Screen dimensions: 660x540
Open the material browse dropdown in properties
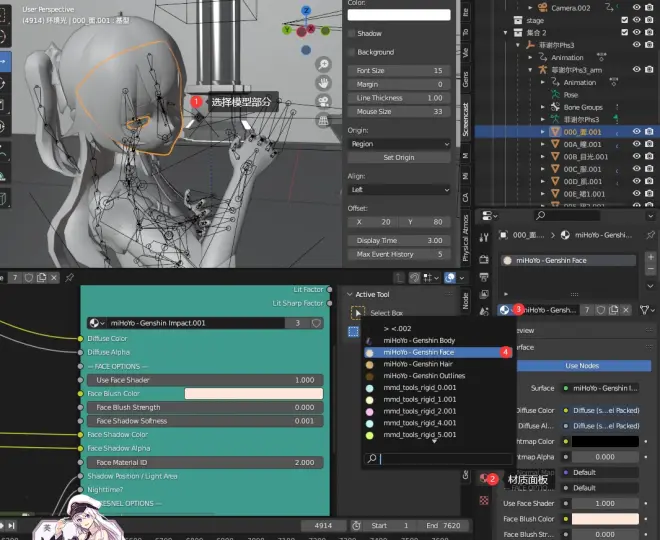(x=506, y=310)
